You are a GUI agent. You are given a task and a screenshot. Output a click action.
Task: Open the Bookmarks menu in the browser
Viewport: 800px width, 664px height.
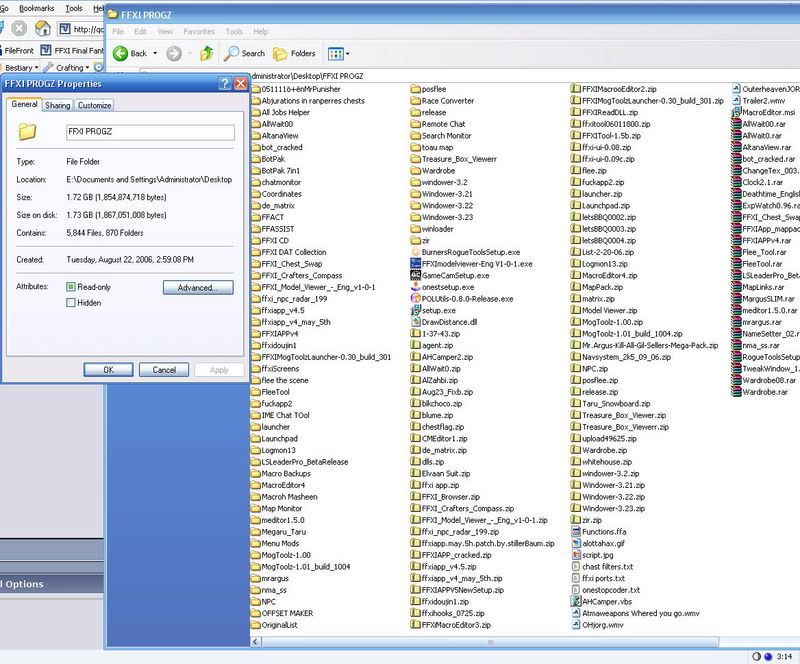[x=37, y=8]
